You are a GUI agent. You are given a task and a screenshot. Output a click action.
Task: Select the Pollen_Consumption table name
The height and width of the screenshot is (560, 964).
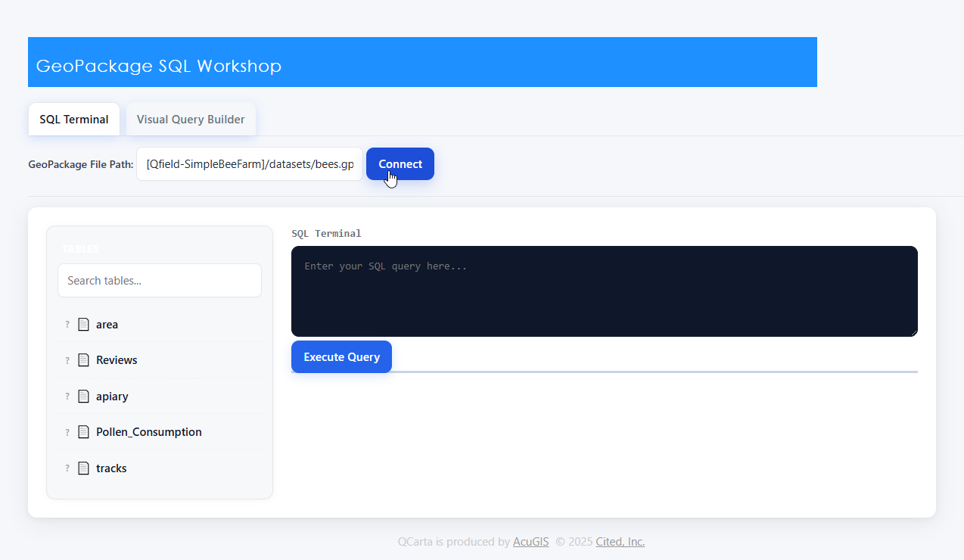point(149,432)
